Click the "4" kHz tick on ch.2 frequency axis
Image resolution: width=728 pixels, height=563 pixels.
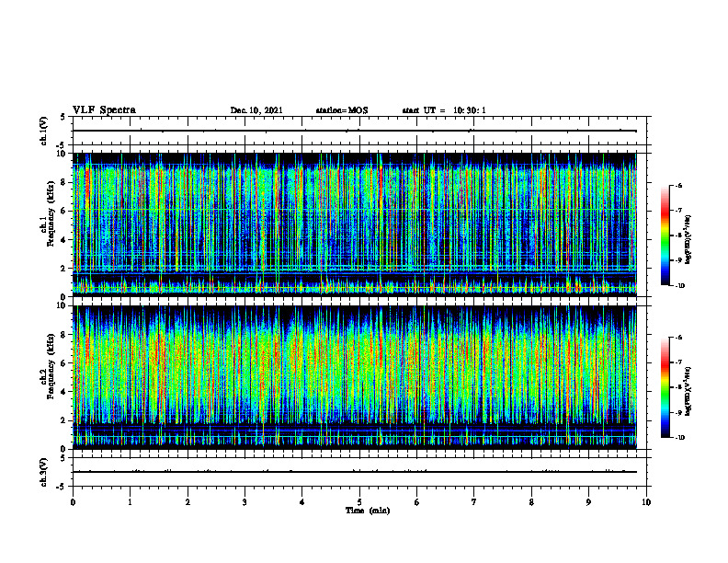(63, 392)
